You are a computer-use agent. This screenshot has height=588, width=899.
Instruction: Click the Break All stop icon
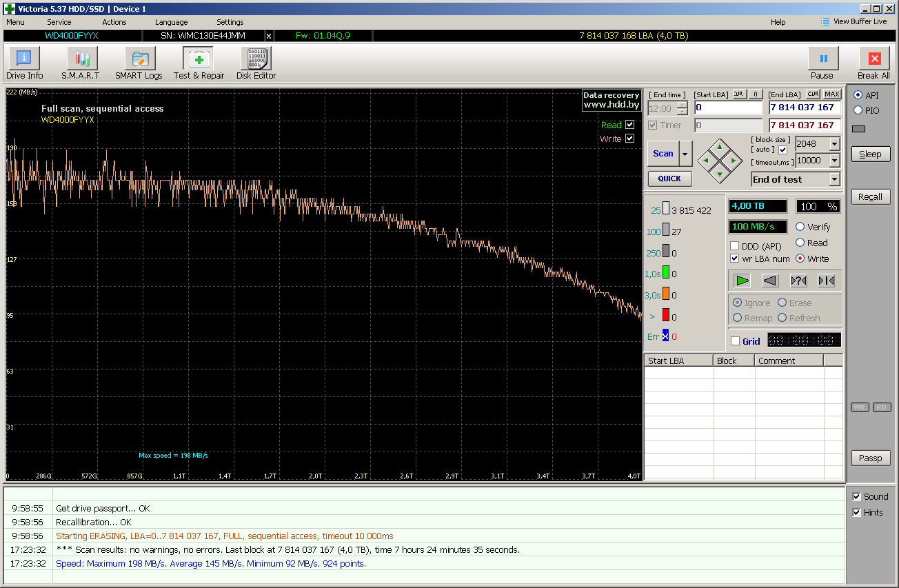(x=873, y=59)
